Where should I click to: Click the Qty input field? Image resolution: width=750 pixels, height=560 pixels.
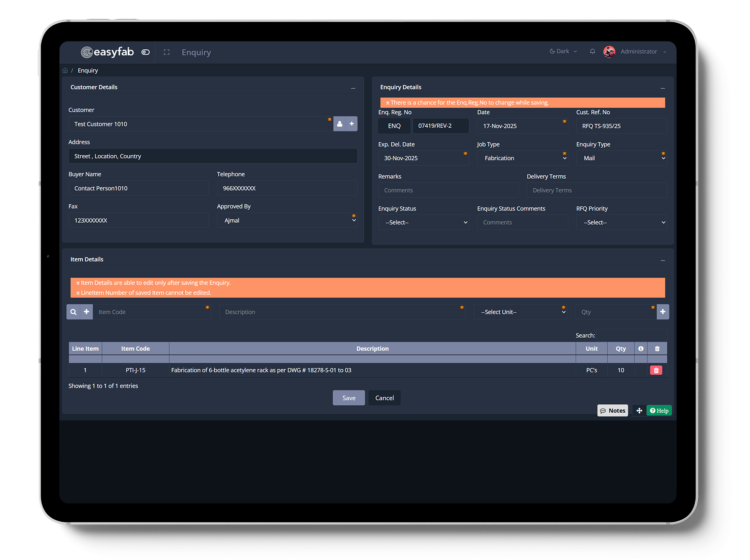tap(616, 312)
